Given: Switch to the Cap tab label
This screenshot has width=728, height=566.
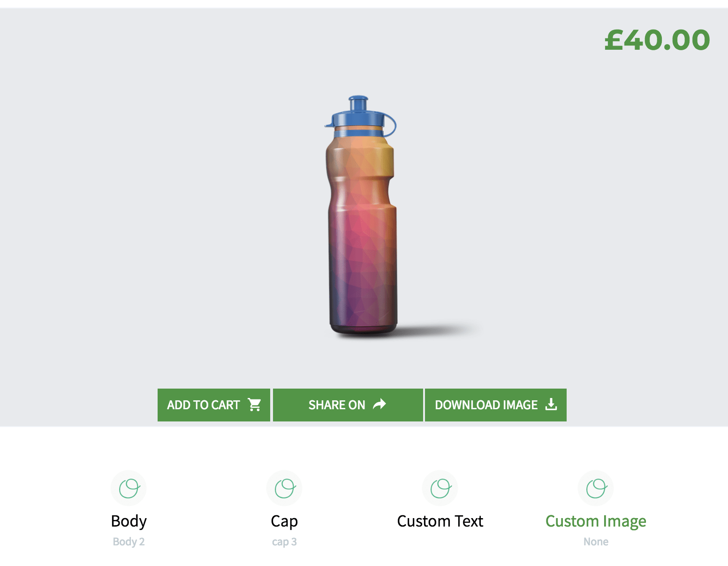Looking at the screenshot, I should (x=284, y=521).
